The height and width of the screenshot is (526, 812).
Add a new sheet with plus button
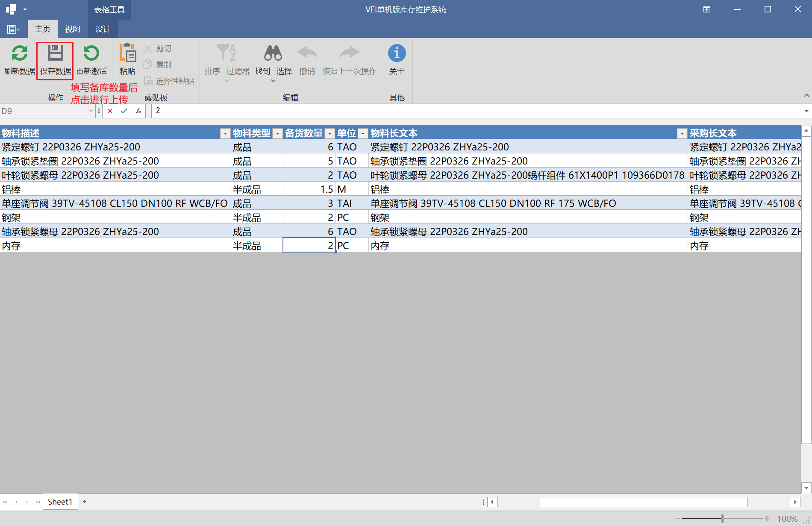[x=85, y=502]
